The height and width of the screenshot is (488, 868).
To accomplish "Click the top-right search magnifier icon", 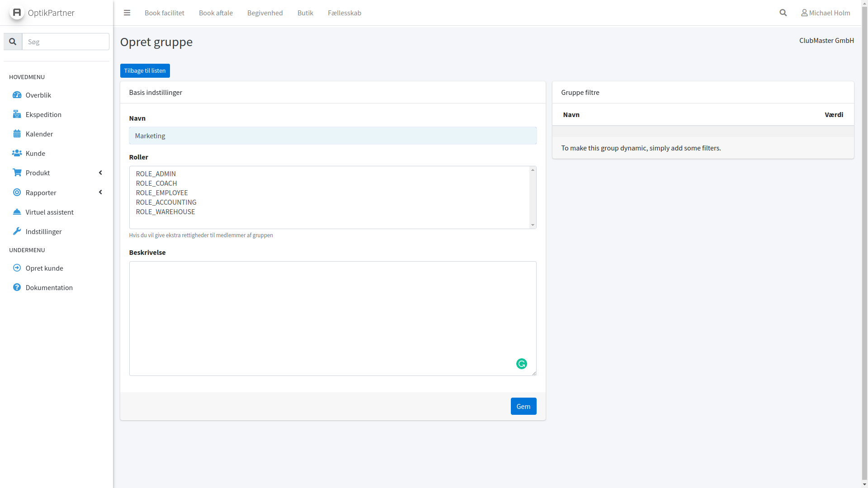I will pyautogui.click(x=783, y=13).
